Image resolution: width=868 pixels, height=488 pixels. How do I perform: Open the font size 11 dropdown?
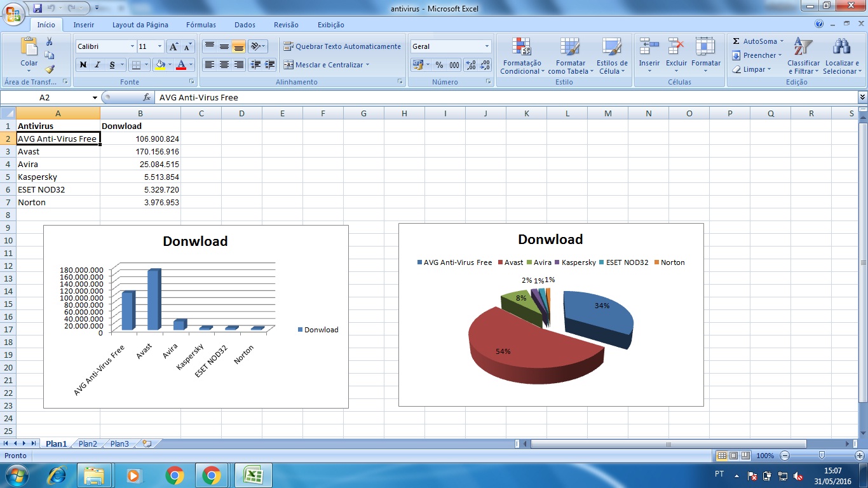pos(159,46)
